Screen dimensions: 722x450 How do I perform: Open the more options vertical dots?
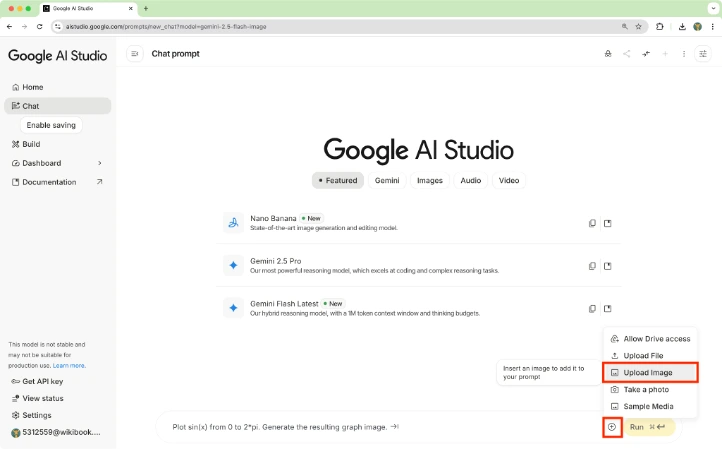click(684, 54)
